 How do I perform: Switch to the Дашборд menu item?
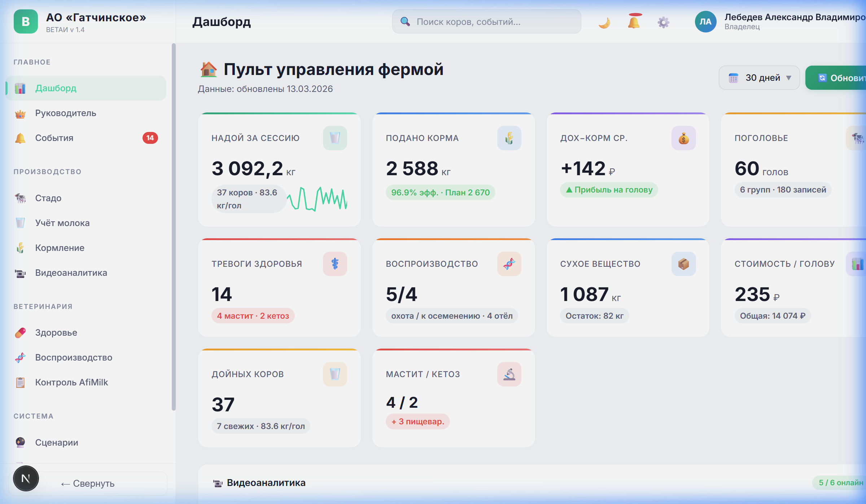56,89
